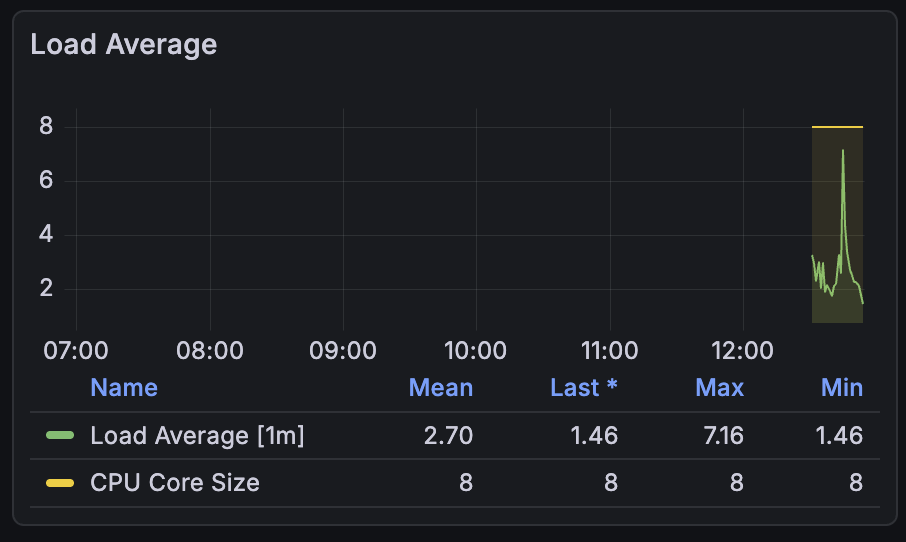
Task: Click the Mean value 2.70
Action: (448, 436)
